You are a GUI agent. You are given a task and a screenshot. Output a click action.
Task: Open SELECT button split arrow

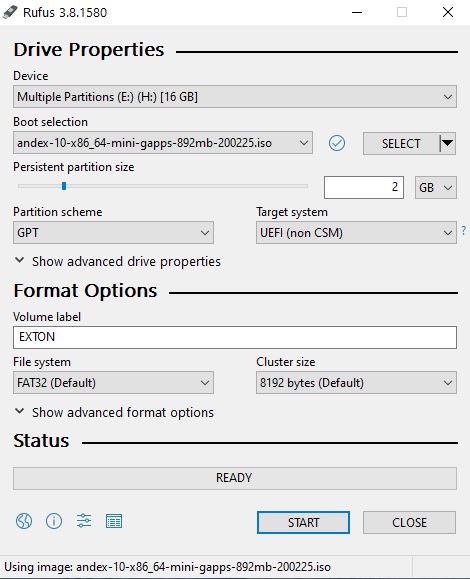point(447,143)
